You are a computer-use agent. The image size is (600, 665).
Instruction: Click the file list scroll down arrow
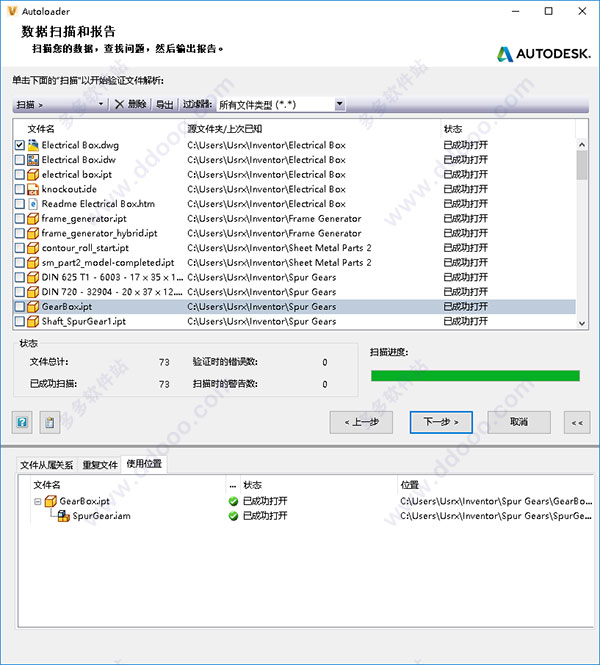tap(582, 323)
